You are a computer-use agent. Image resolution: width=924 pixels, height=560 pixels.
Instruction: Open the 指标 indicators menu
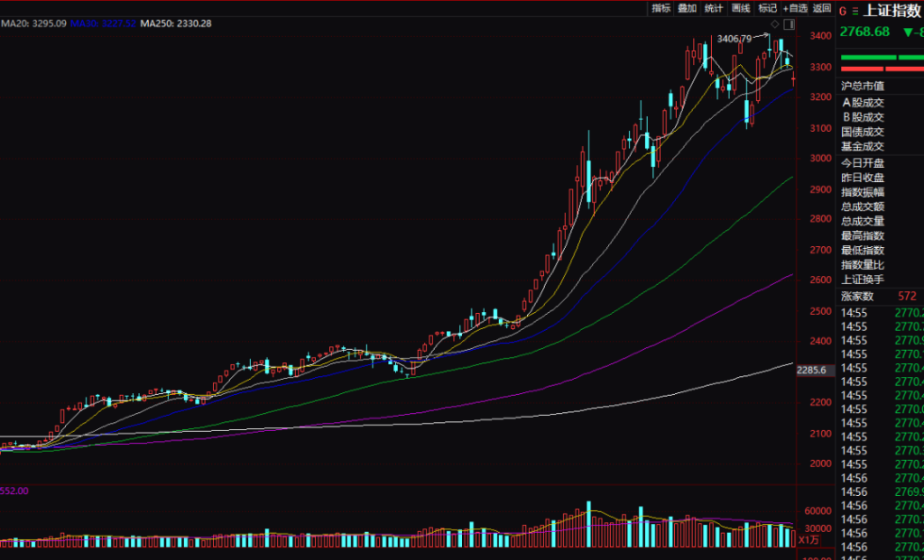(x=661, y=8)
